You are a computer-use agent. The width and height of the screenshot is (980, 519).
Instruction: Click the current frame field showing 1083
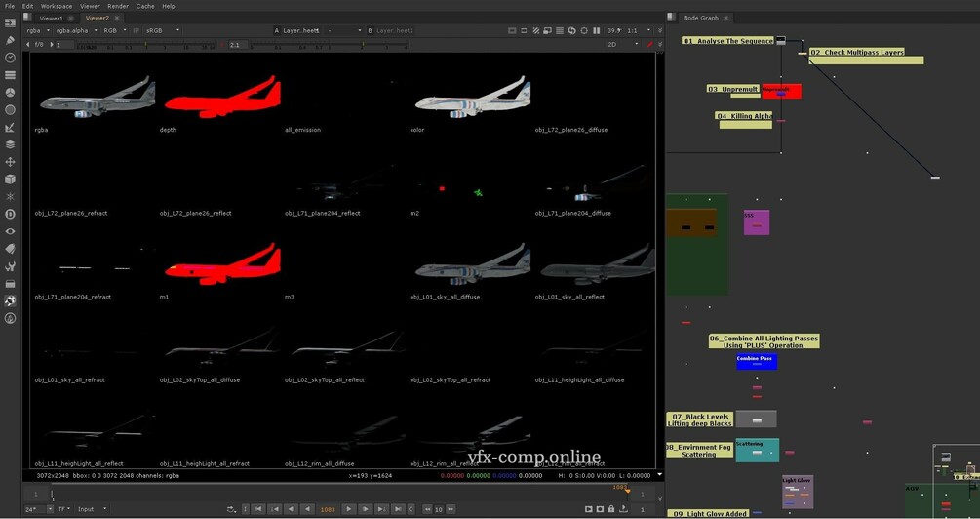pos(328,509)
